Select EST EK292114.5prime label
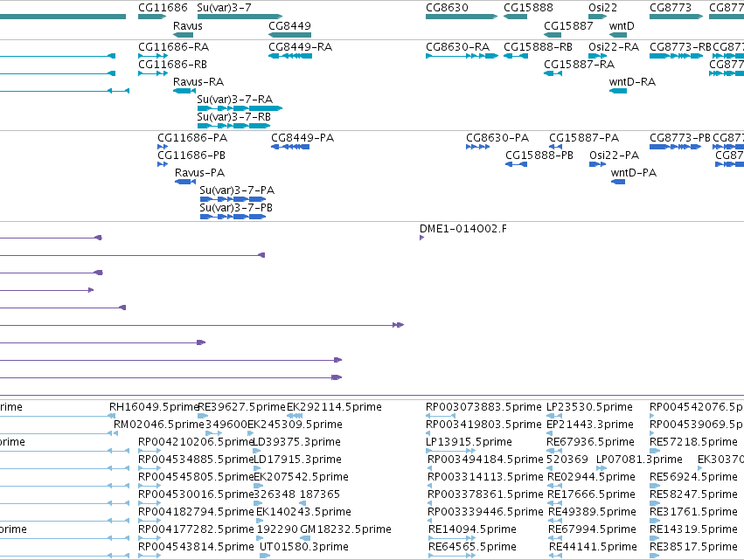744x560 pixels. click(334, 407)
